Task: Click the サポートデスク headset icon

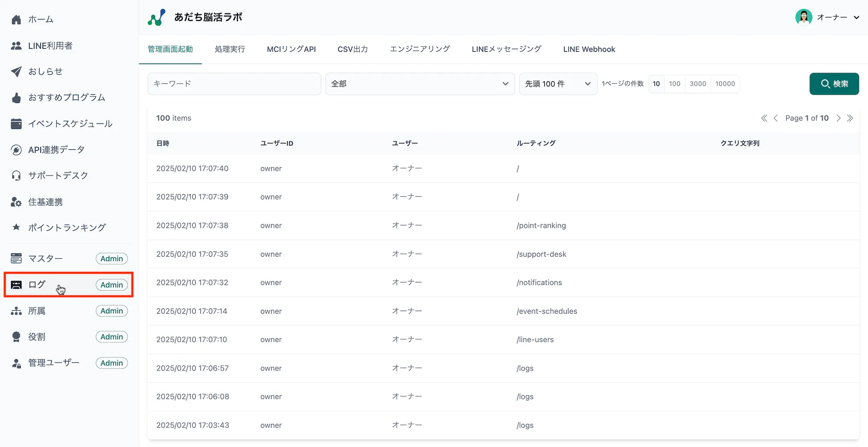Action: point(16,175)
